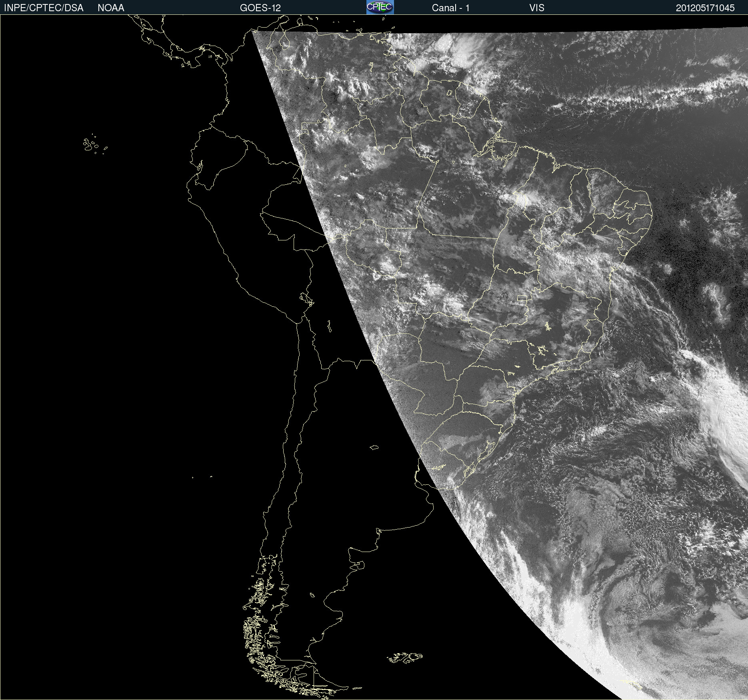Click the timestamp 201205171045

[705, 8]
